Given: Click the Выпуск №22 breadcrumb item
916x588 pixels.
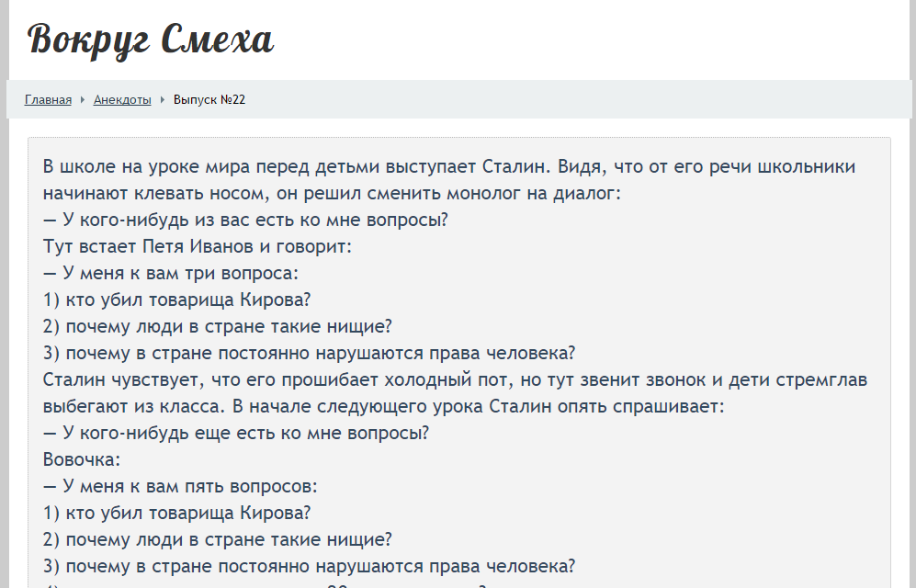Looking at the screenshot, I should (x=209, y=100).
